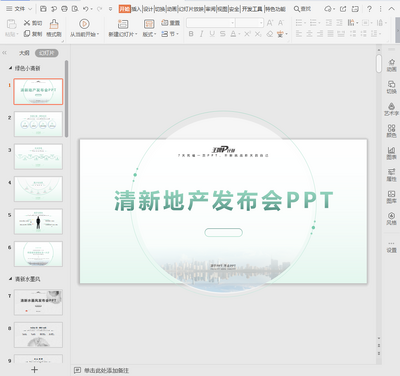This screenshot has width=400, height=376.
Task: Click the Clear Formatting eraser icon
Action: [270, 34]
